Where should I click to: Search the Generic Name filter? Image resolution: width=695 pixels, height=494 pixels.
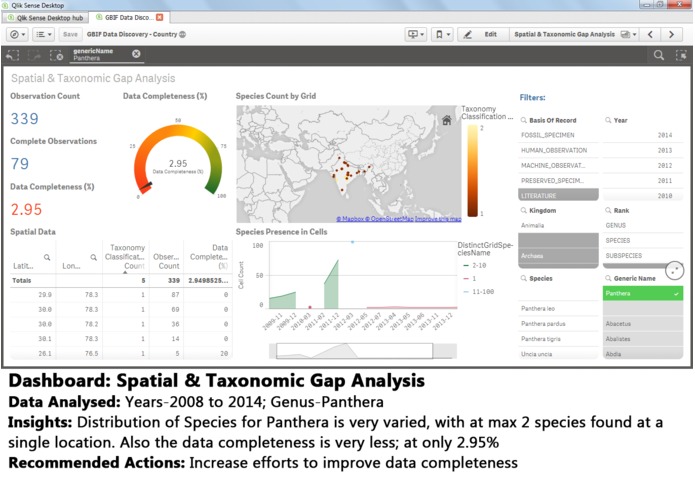(608, 278)
